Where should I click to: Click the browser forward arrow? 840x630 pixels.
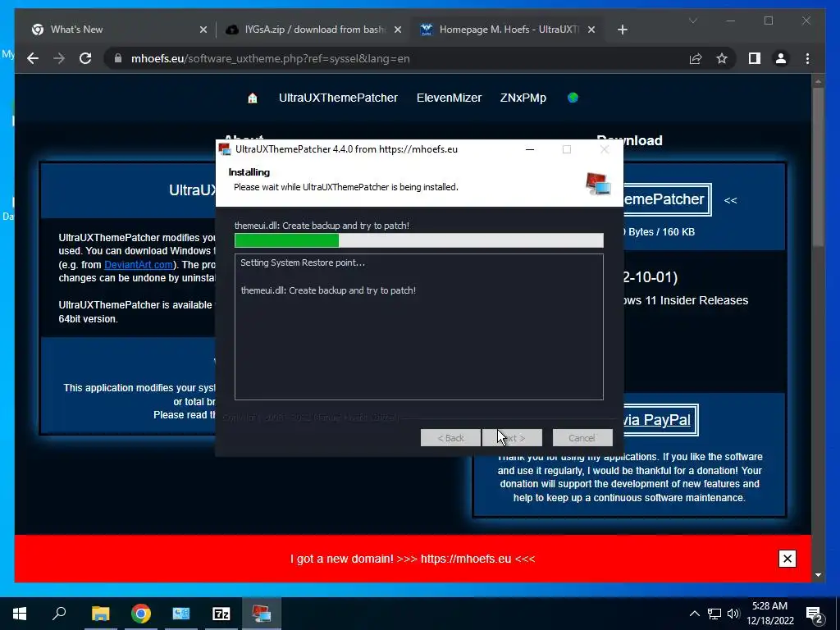pyautogui.click(x=59, y=58)
